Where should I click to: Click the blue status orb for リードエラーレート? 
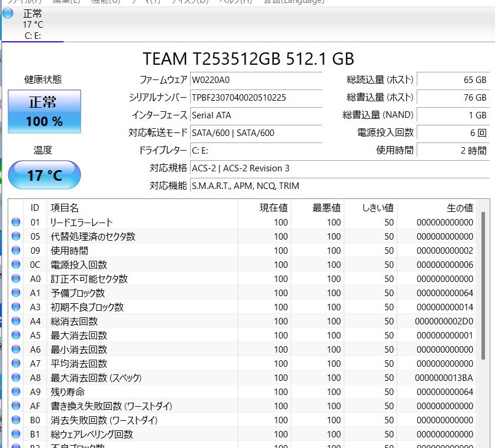coord(16,223)
